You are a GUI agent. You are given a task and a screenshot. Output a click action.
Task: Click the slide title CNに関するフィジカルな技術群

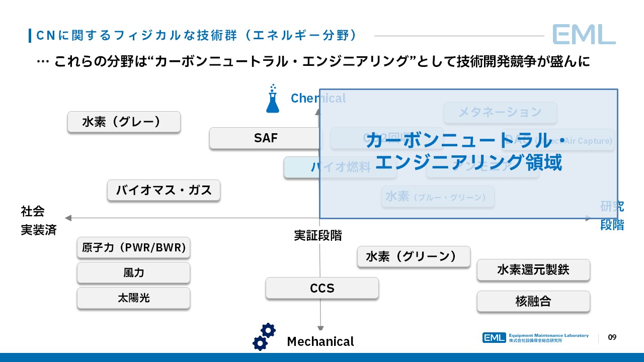coord(196,35)
